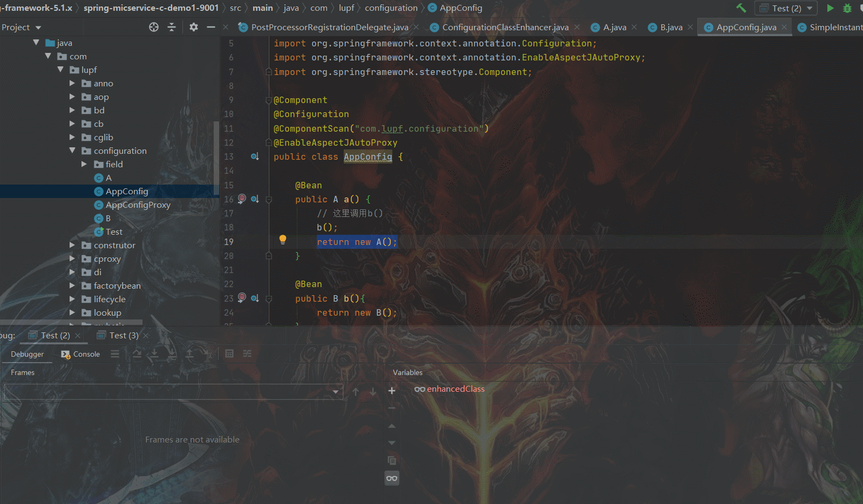Duplicate the watch with the copy icon

pyautogui.click(x=392, y=460)
